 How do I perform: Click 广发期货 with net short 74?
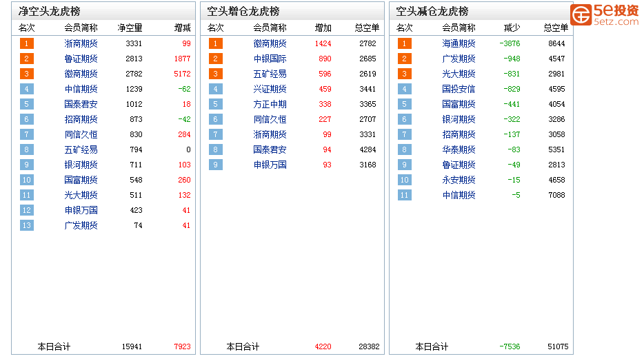[x=81, y=226]
